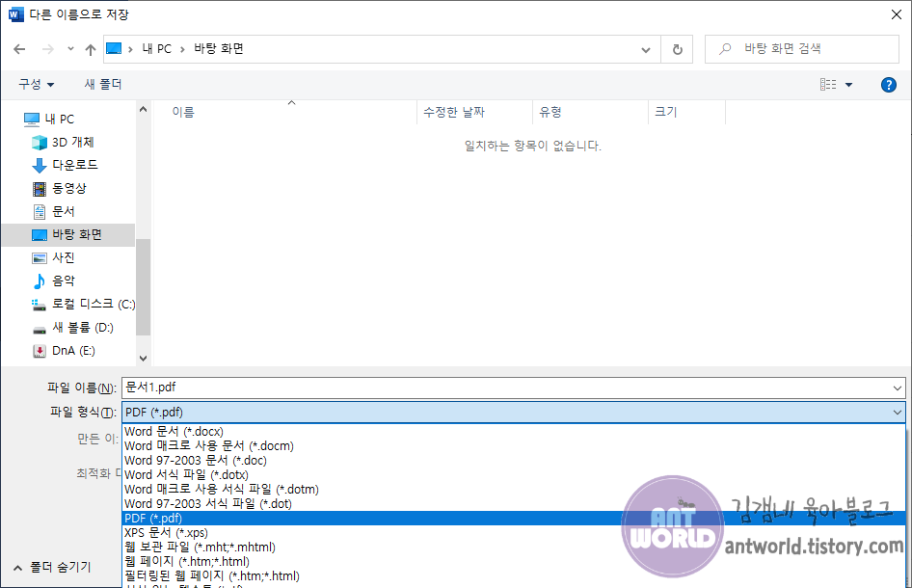Choose 웹 보관 파일 (*.mht;*.mhtml)
The height and width of the screenshot is (588, 912).
pyautogui.click(x=514, y=548)
